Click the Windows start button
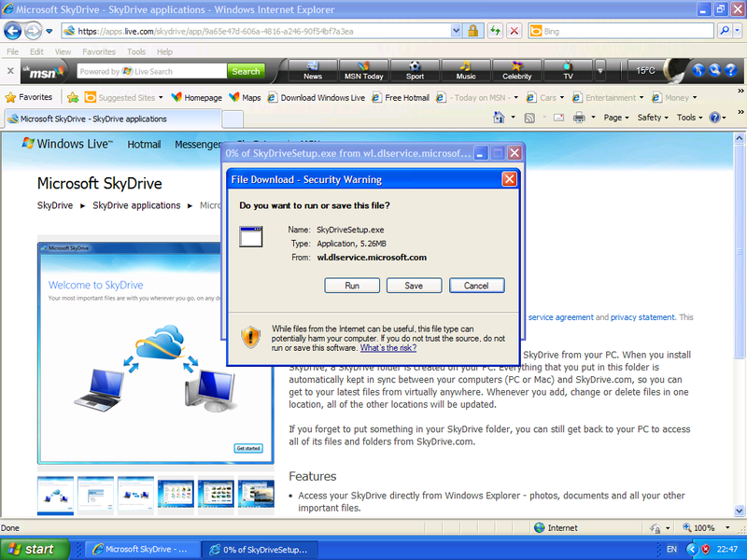 (x=35, y=549)
